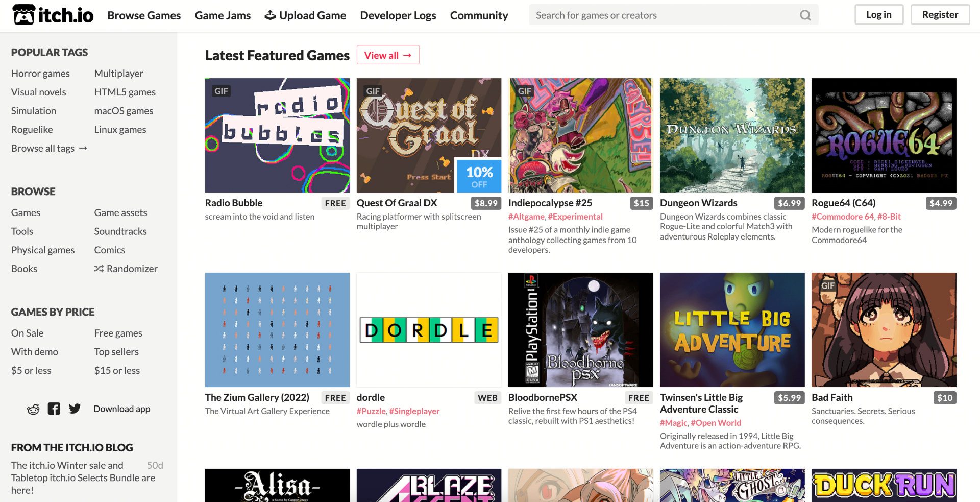Open Browse Games menu
Image resolution: width=980 pixels, height=502 pixels.
[144, 15]
